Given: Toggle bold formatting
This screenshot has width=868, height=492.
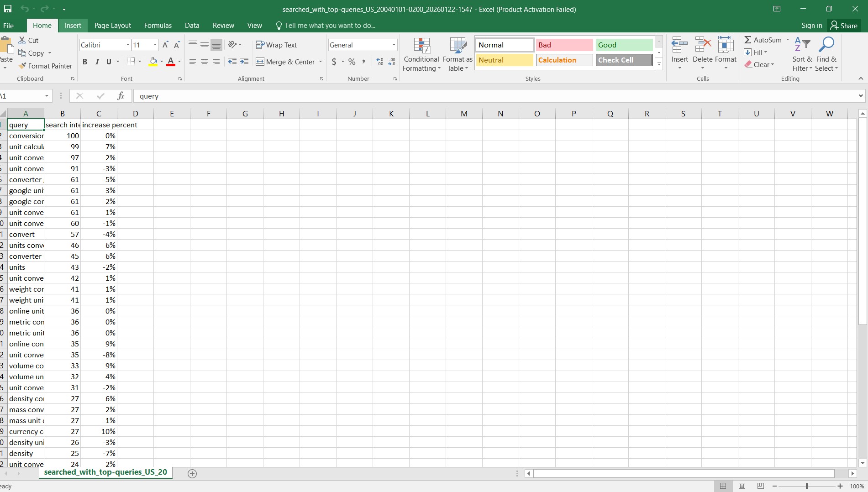Looking at the screenshot, I should click(84, 62).
